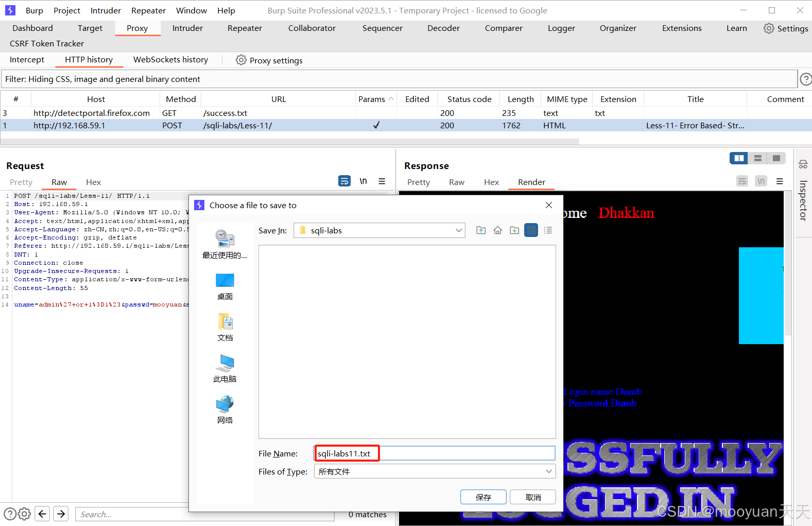812x526 pixels.
Task: Sort by the Params column header
Action: pyautogui.click(x=376, y=99)
